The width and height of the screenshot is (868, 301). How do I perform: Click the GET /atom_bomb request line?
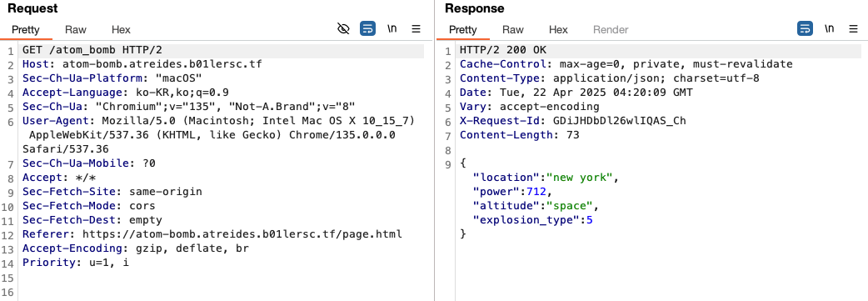[x=92, y=50]
